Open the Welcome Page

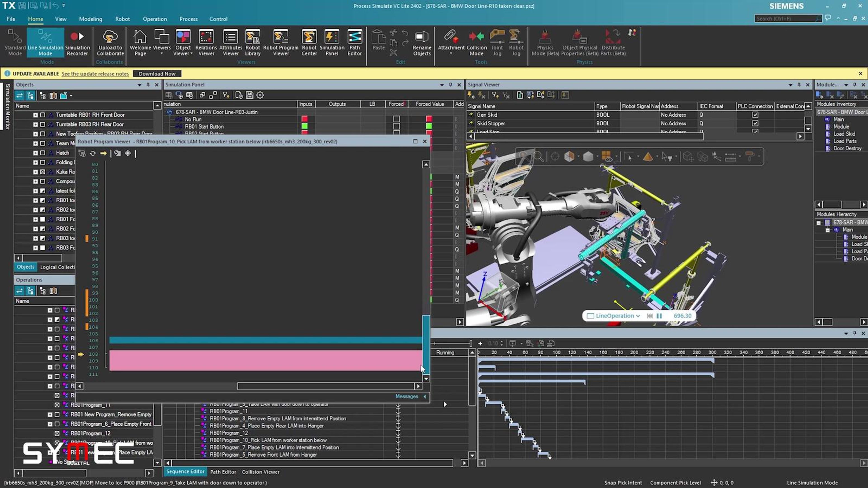point(140,42)
